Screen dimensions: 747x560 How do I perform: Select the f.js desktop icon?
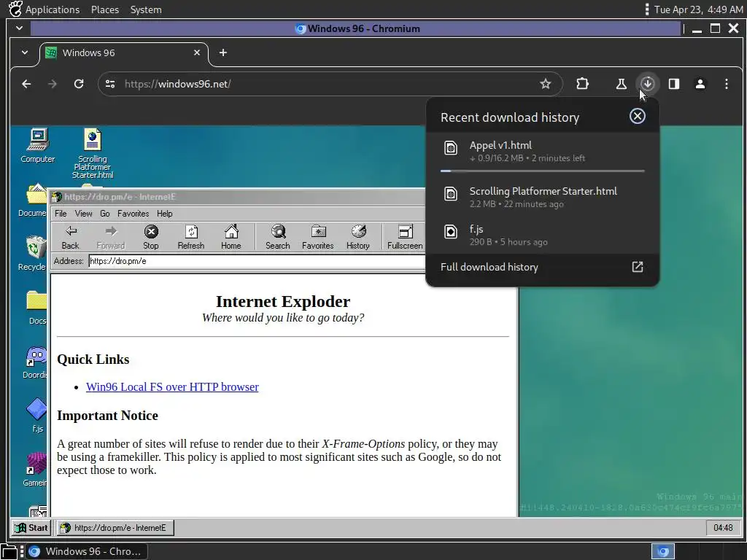pyautogui.click(x=37, y=415)
